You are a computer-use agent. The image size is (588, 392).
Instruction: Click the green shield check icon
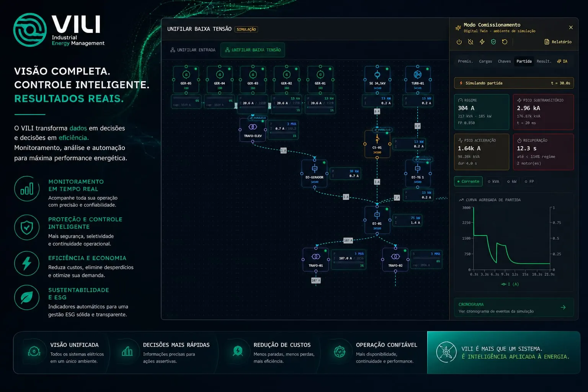[493, 42]
